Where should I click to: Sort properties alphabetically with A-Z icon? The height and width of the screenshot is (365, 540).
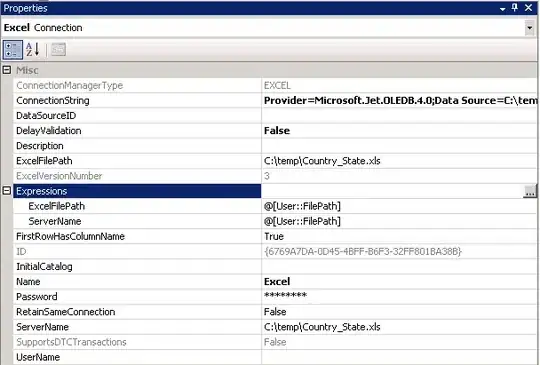click(33, 50)
